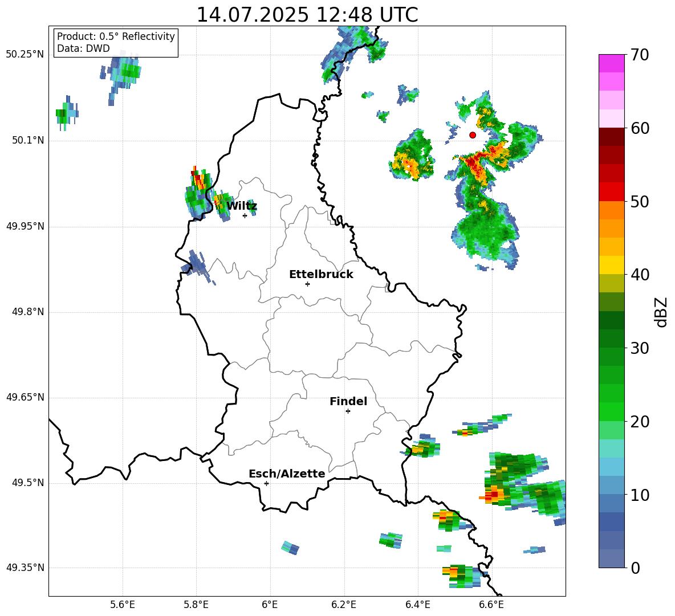Click the 6.6°E longitude label

click(x=491, y=605)
